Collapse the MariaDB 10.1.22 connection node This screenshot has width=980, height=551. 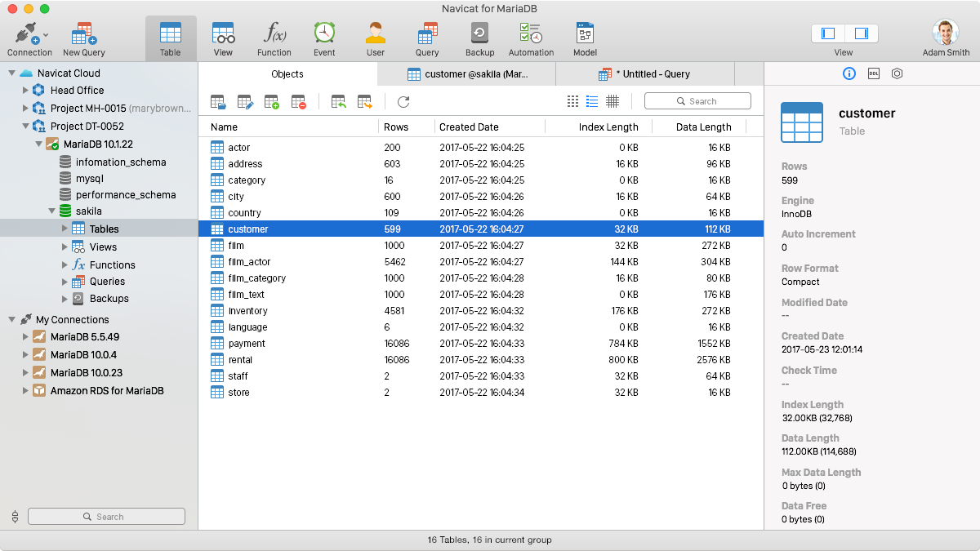[38, 144]
